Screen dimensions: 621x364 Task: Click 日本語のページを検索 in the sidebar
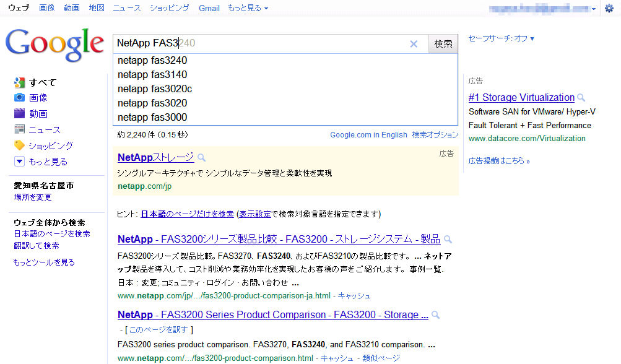click(x=52, y=233)
